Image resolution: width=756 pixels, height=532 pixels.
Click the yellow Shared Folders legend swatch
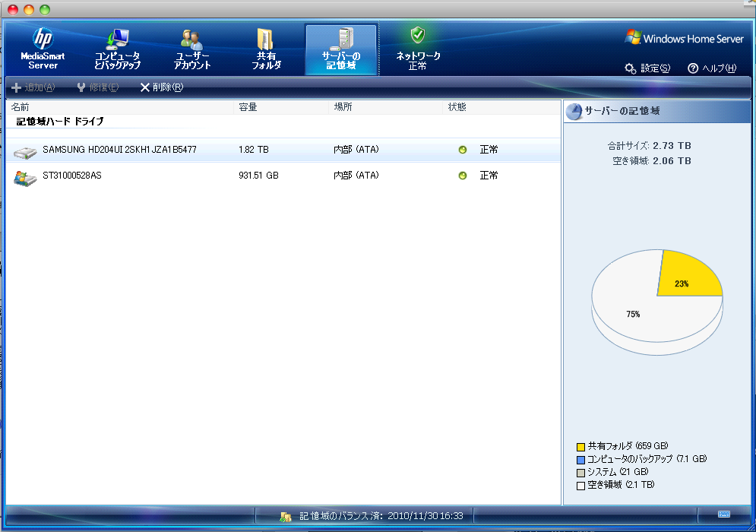[x=580, y=447]
